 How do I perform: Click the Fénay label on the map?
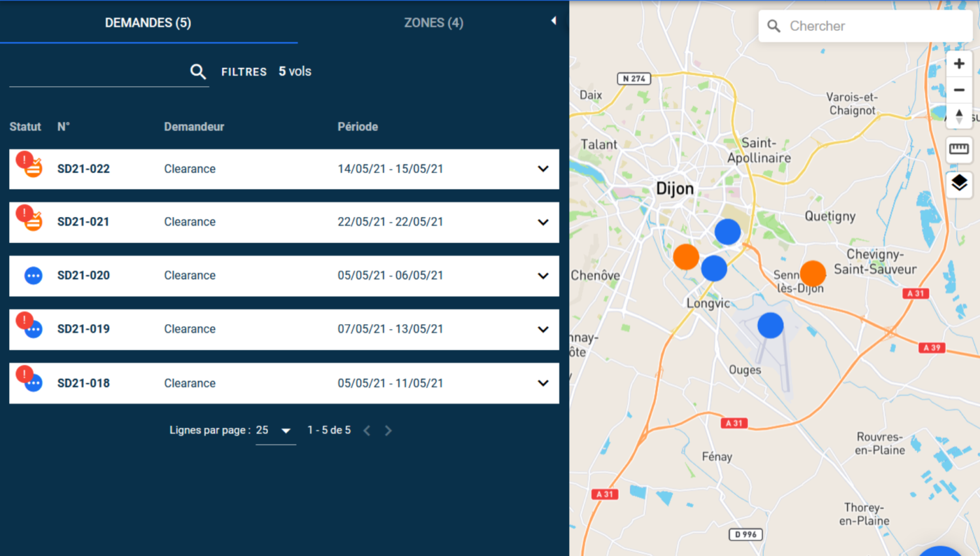click(717, 457)
